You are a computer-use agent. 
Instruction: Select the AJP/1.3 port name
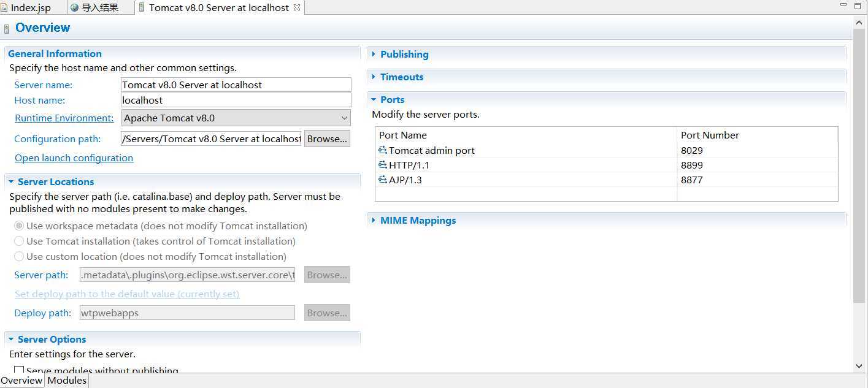[x=405, y=180]
